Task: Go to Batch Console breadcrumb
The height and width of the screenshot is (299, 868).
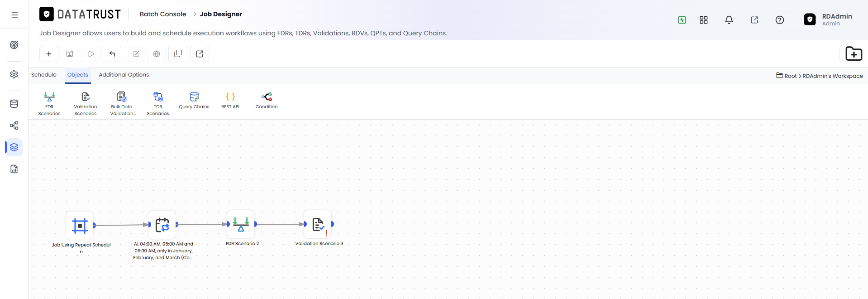Action: pos(163,14)
